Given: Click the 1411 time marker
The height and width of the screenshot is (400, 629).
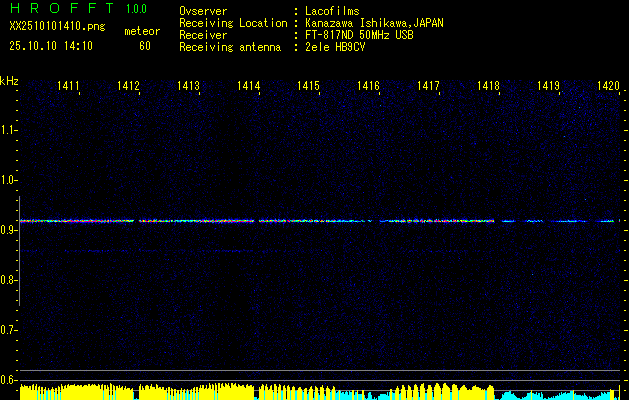Looking at the screenshot, I should 68,87.
